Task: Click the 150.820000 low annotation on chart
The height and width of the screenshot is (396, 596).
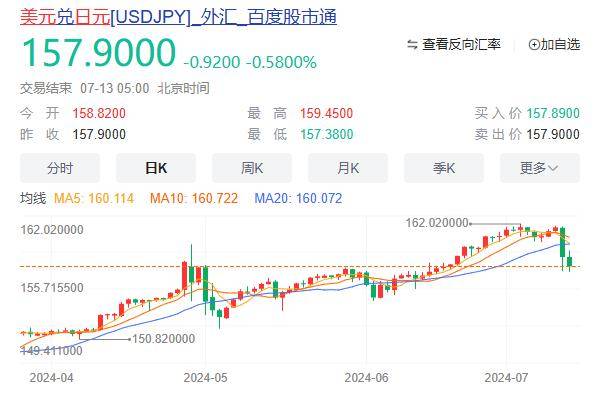Action: tap(163, 339)
